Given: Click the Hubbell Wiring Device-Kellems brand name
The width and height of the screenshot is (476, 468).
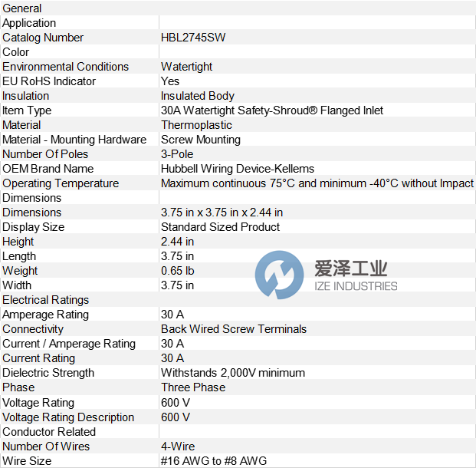Looking at the screenshot, I should point(238,169).
